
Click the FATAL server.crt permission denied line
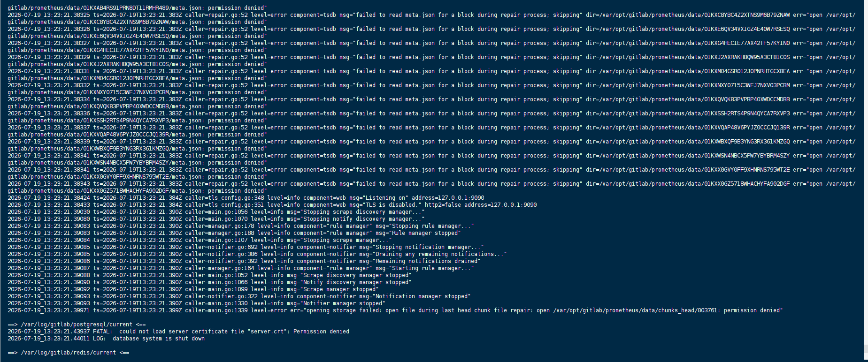[178, 332]
